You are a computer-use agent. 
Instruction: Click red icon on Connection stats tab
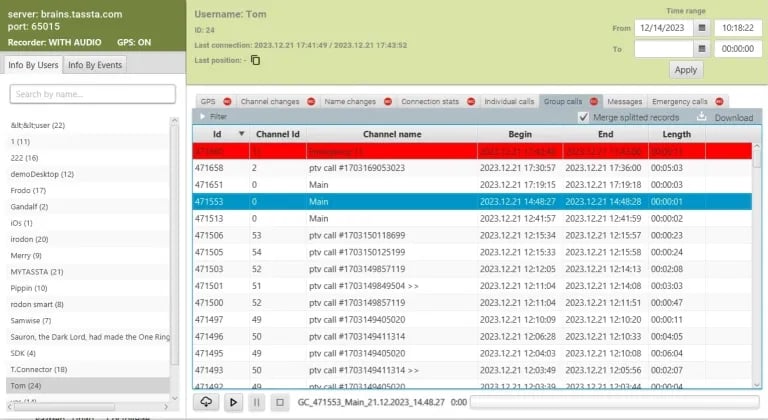coord(471,101)
